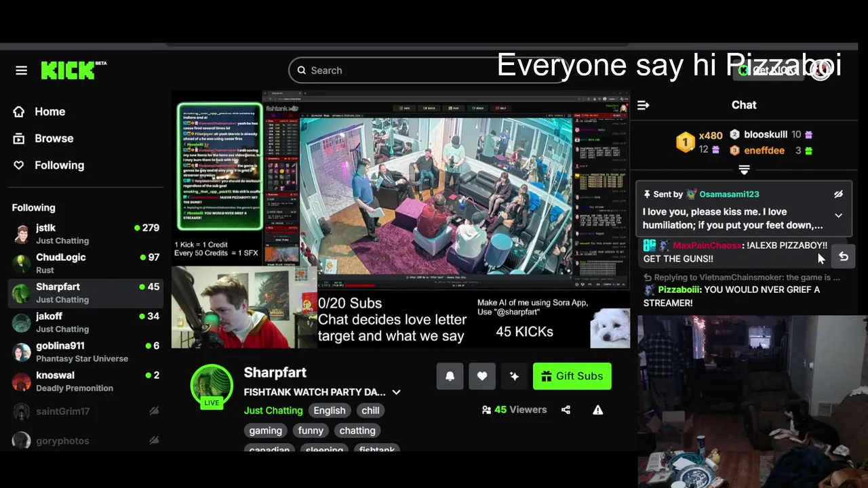Open jstlk's channel in Following list
This screenshot has height=488, width=868.
[85, 234]
